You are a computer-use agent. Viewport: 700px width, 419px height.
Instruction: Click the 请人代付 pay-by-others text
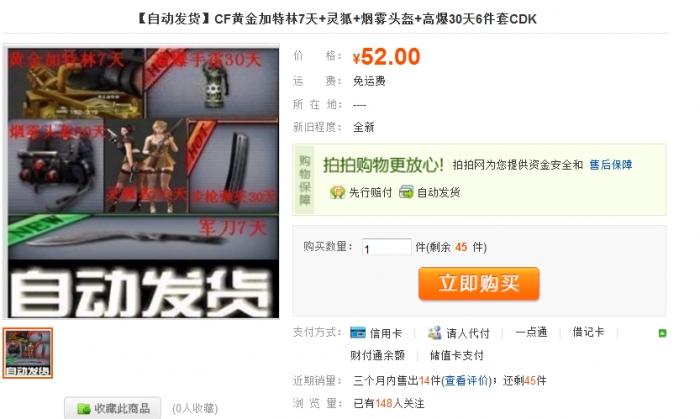click(x=468, y=333)
